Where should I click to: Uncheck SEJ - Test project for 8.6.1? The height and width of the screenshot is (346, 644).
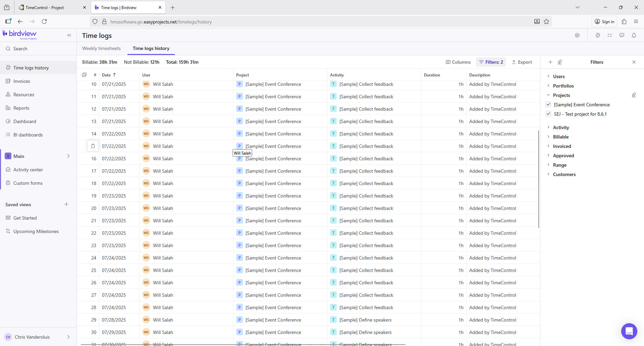[x=548, y=114]
